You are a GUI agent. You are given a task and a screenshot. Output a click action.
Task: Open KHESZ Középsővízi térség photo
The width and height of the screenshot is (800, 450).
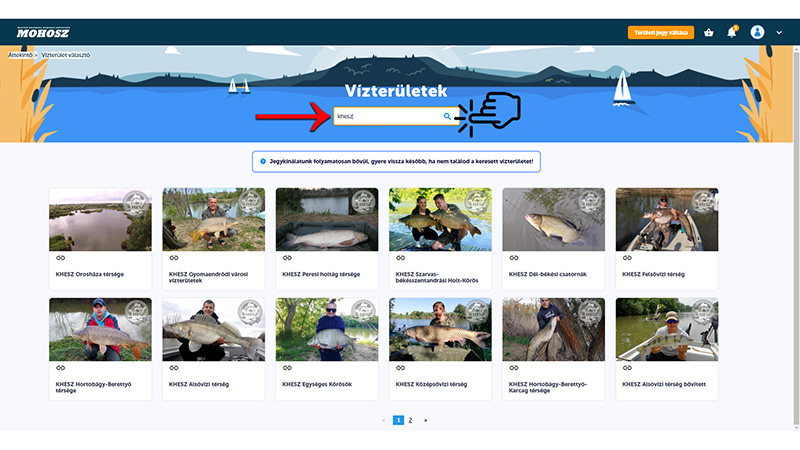tap(440, 330)
